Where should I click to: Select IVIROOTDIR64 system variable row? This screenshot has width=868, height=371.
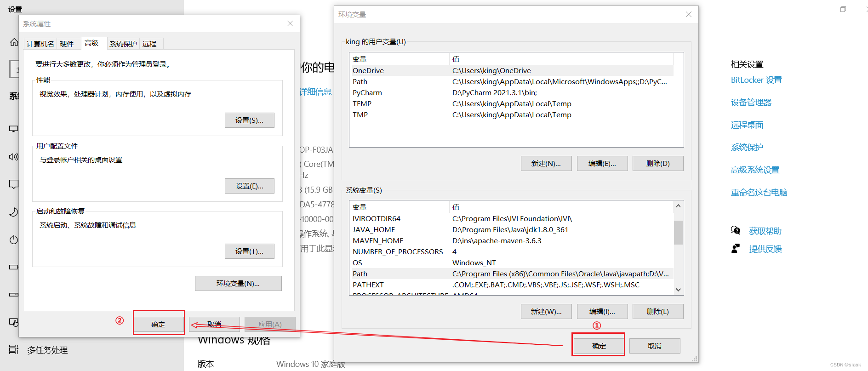(512, 218)
